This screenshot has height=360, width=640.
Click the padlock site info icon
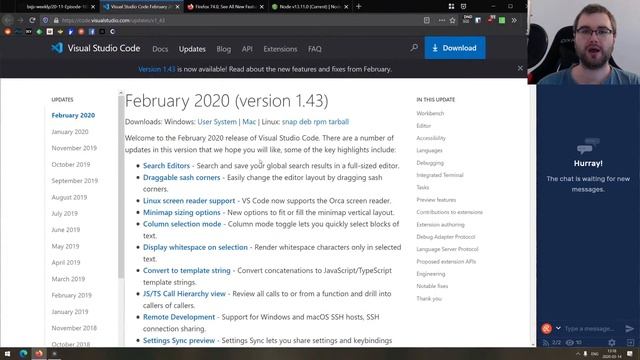pos(56,20)
